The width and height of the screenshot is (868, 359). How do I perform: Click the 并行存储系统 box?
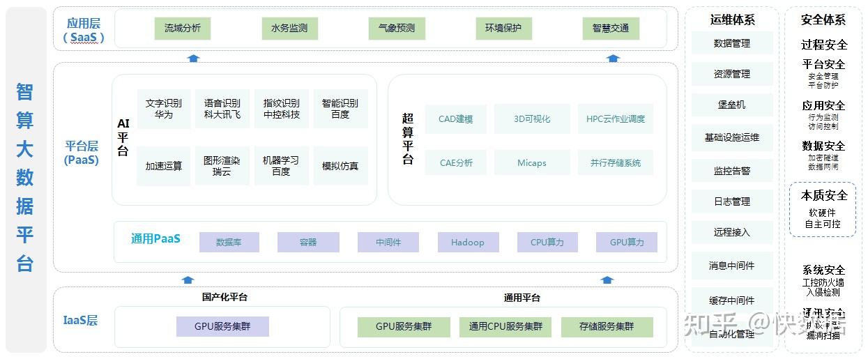(616, 162)
